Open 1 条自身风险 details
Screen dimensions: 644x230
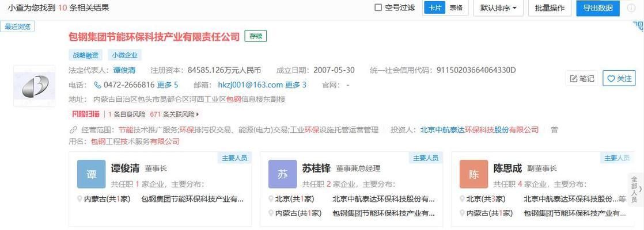click(127, 114)
